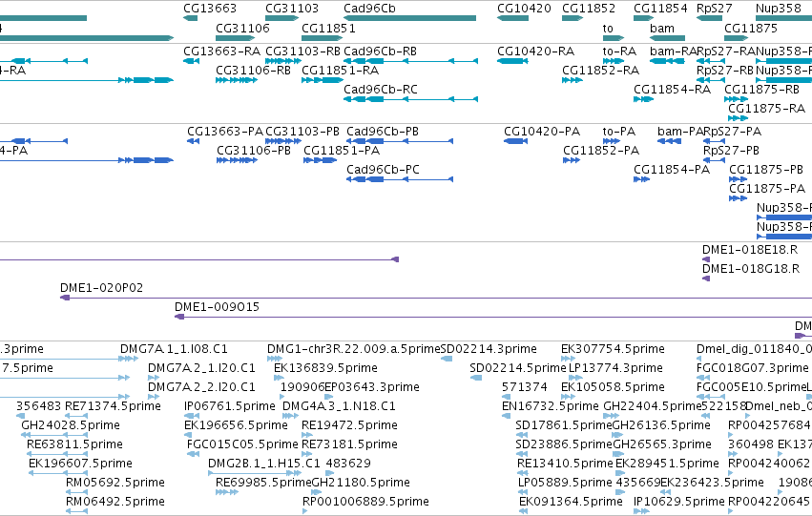Click EST DMG7A.1_1.I08.C1
The image size is (812, 516).
point(174,349)
